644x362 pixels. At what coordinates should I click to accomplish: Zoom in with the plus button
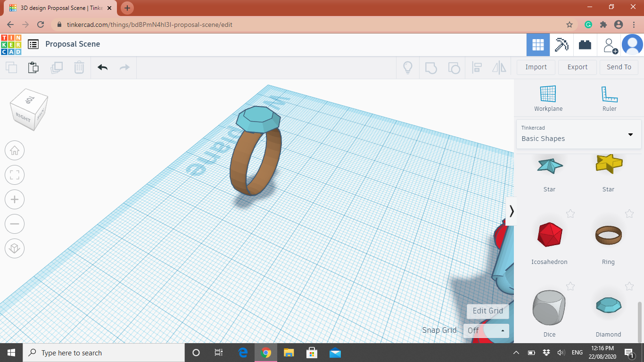point(15,199)
